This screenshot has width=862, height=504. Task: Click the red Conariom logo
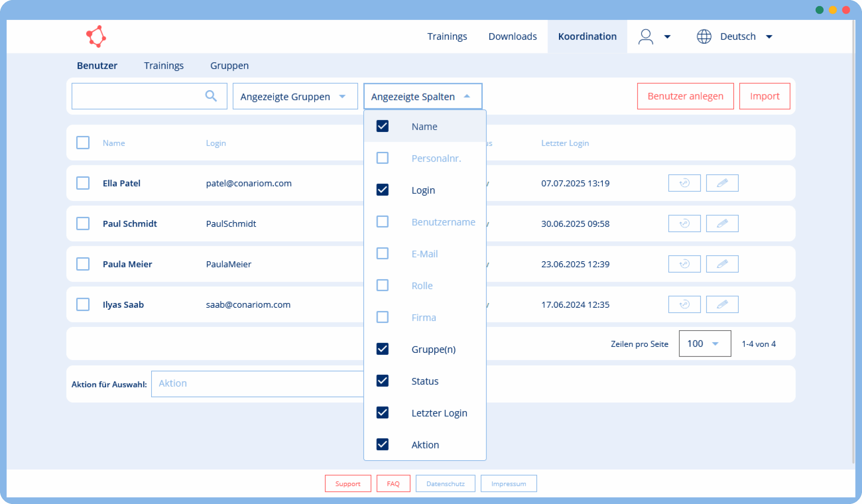click(x=96, y=36)
